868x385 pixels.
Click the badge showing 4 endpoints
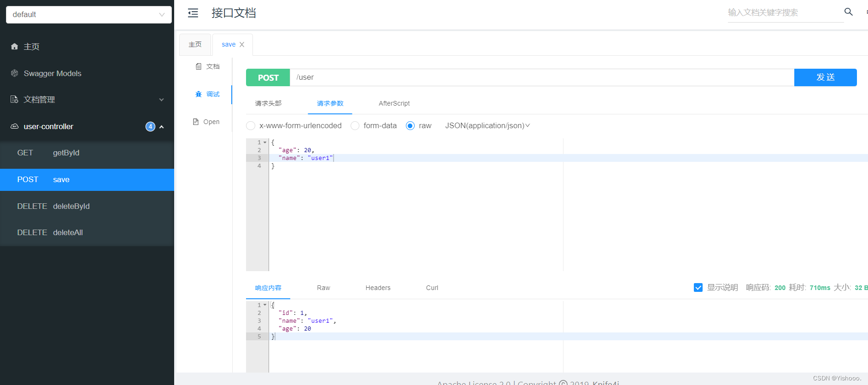pyautogui.click(x=150, y=126)
